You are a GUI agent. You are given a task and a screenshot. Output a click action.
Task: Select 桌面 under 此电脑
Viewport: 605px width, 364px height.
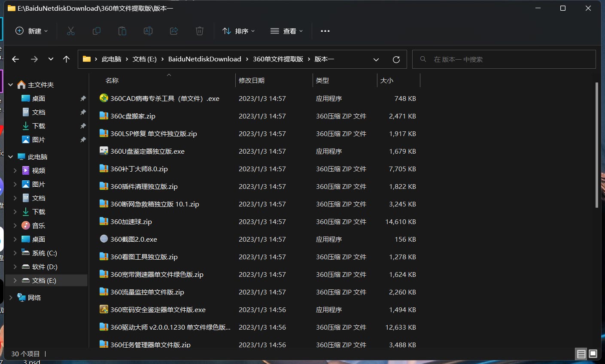click(x=39, y=239)
